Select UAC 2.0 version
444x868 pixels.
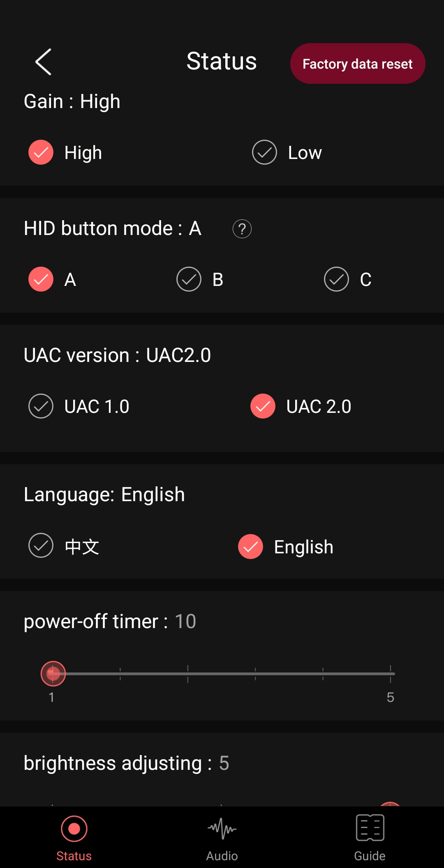click(x=263, y=406)
